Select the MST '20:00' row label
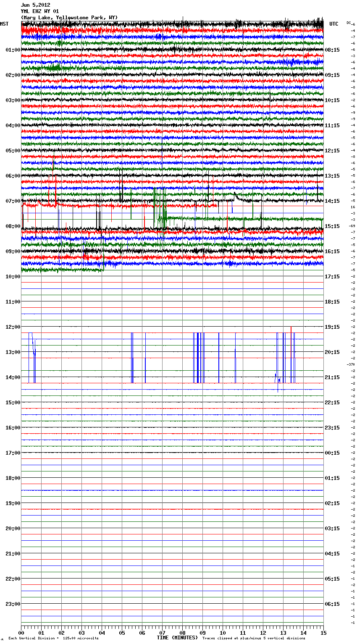This screenshot has width=357, height=644. pos(13,529)
